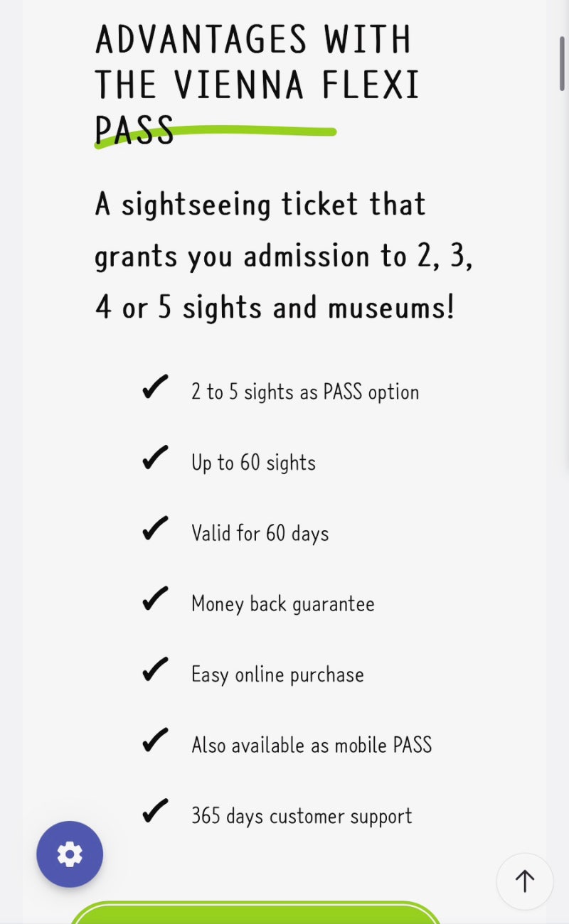Select the 'Money back guarantee' text
The height and width of the screenshot is (924, 569).
pos(283,604)
